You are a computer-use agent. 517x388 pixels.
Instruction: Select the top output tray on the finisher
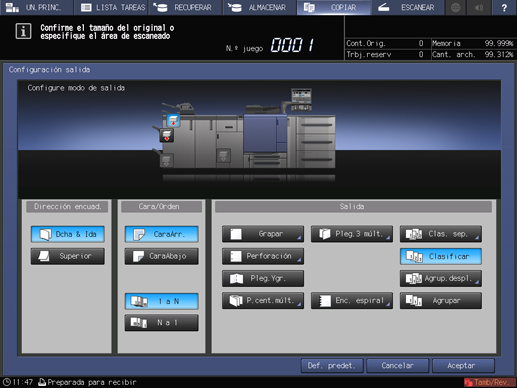pyautogui.click(x=173, y=120)
